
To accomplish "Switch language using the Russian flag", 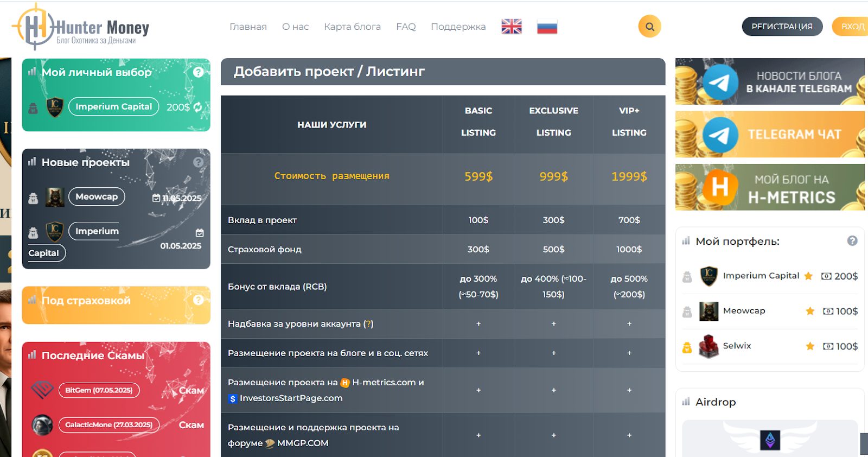I will pyautogui.click(x=547, y=27).
